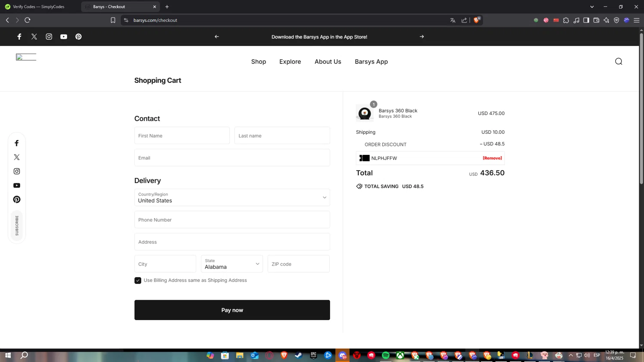Open Pinterest icon in top black bar
644x362 pixels.
(x=79, y=37)
